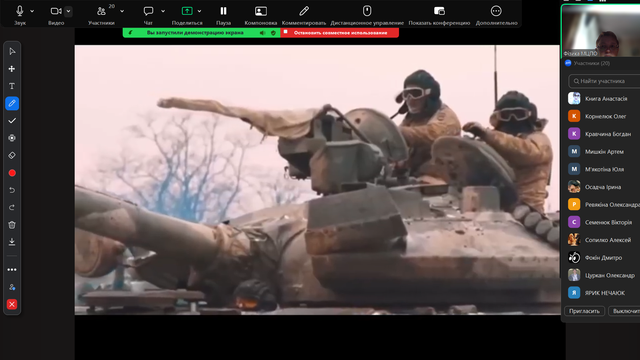Open the red annotation color picker
Image resolution: width=640 pixels, height=360 pixels.
(x=12, y=173)
